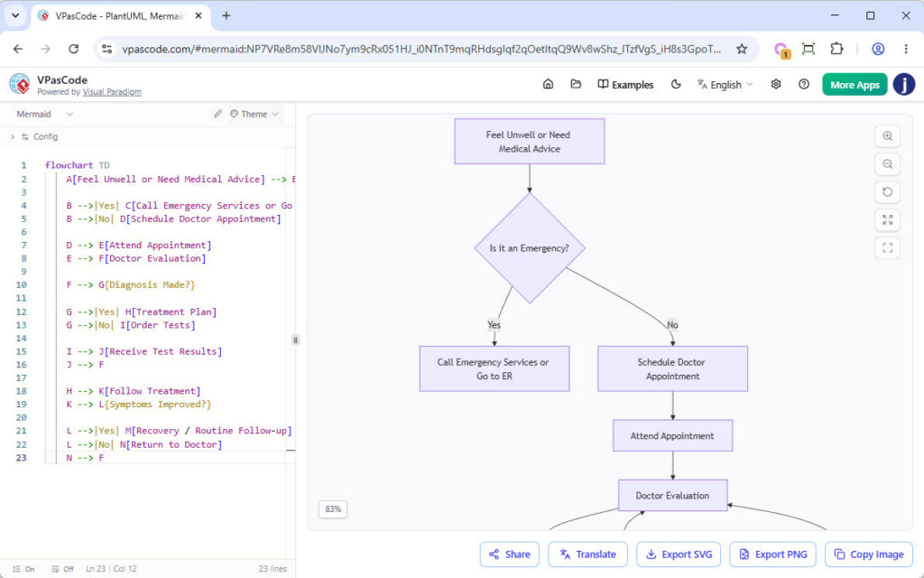This screenshot has height=578, width=924.
Task: Click the 'Schedule Doctor Appointment' node
Action: click(672, 368)
